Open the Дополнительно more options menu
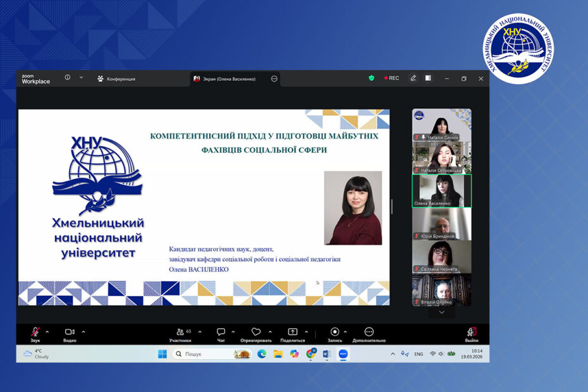 pos(369,333)
